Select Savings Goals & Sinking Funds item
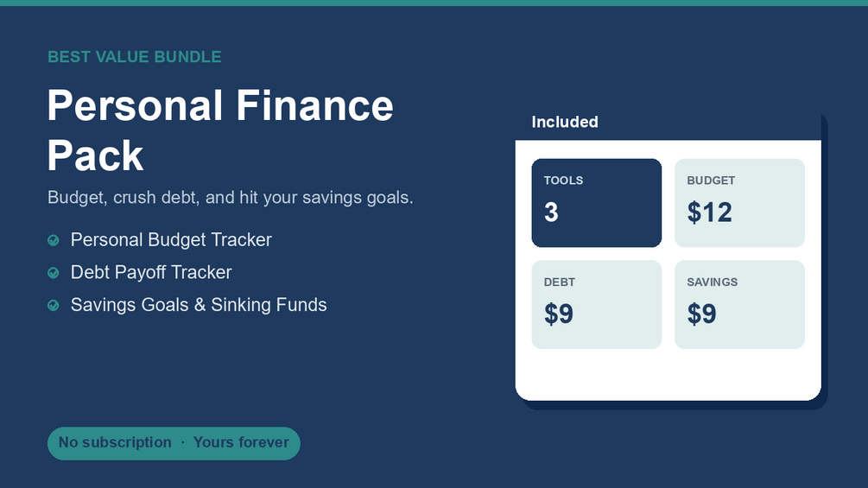Screen dimensions: 868x488 pyautogui.click(x=187, y=306)
